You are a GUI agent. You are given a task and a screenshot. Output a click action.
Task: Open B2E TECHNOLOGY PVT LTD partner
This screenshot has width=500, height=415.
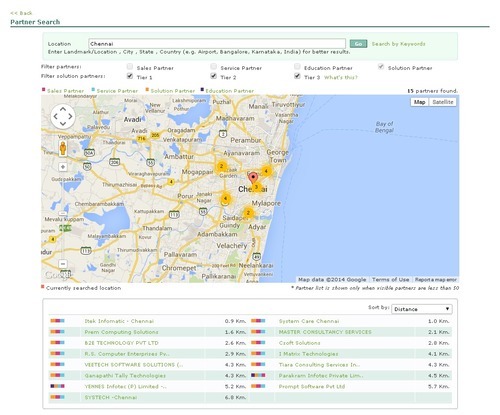coord(121,343)
